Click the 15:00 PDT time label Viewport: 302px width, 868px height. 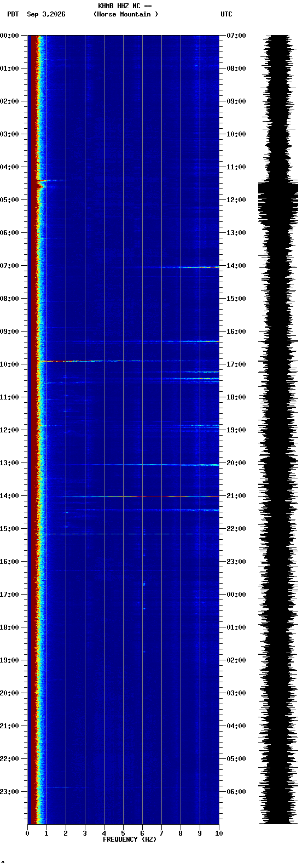tap(10, 529)
